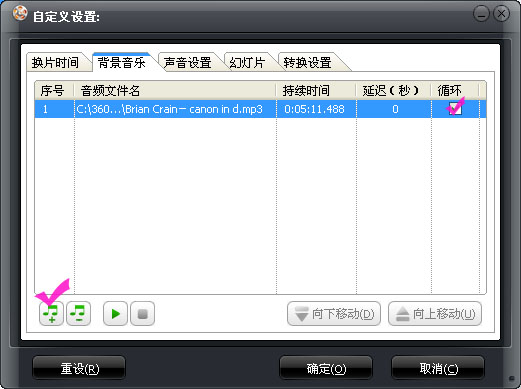Add a music file with the green note plus icon

click(51, 313)
